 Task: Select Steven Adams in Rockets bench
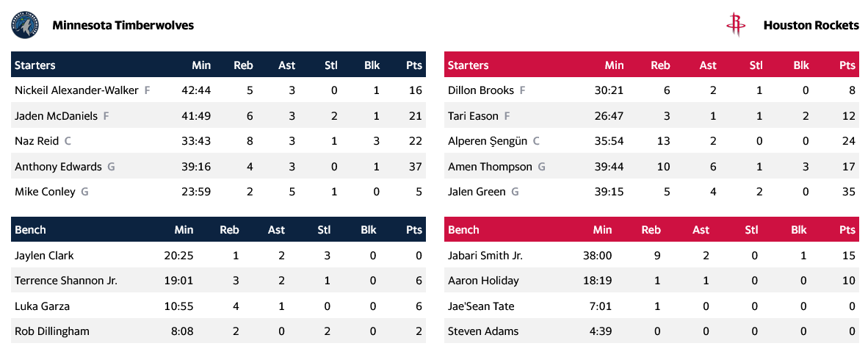482,331
